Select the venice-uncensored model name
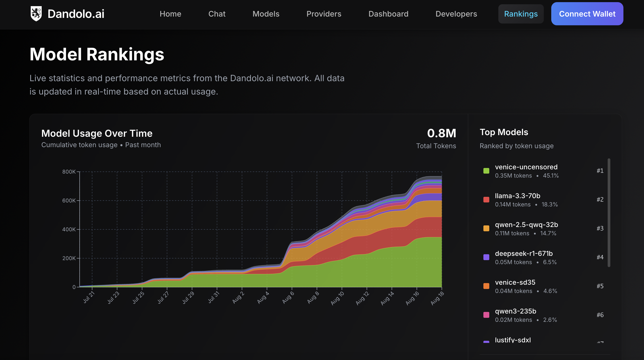The width and height of the screenshot is (644, 360). pos(526,167)
